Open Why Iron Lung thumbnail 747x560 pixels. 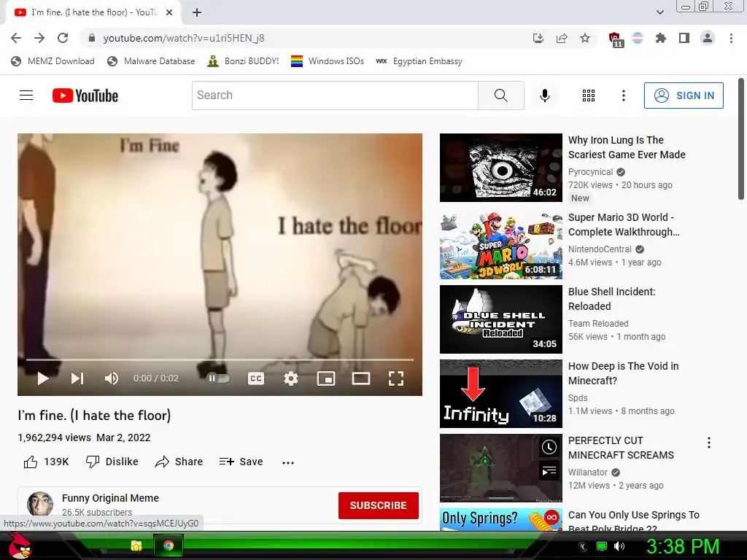coord(500,168)
